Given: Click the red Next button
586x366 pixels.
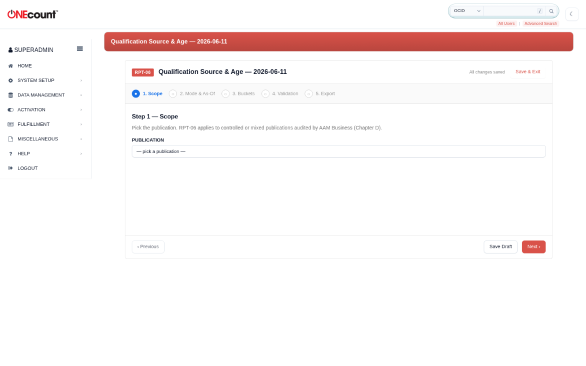Looking at the screenshot, I should pos(534,247).
